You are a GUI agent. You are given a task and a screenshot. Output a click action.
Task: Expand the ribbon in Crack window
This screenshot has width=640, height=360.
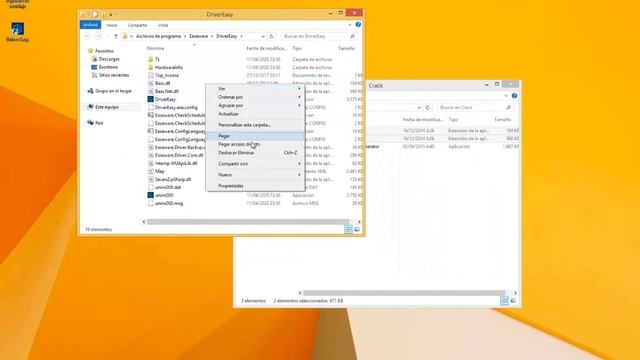point(506,96)
